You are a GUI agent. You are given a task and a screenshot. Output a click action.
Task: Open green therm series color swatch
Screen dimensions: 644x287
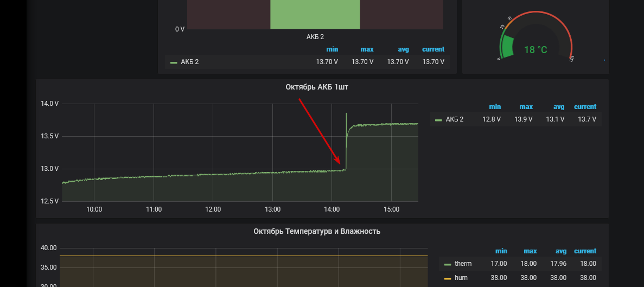coord(448,264)
